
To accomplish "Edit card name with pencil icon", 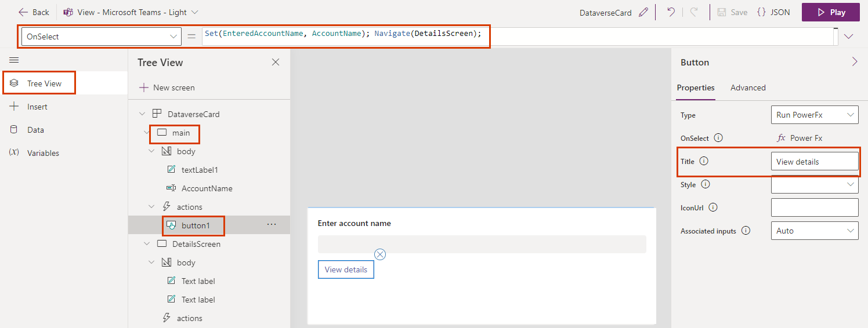I will pyautogui.click(x=643, y=12).
